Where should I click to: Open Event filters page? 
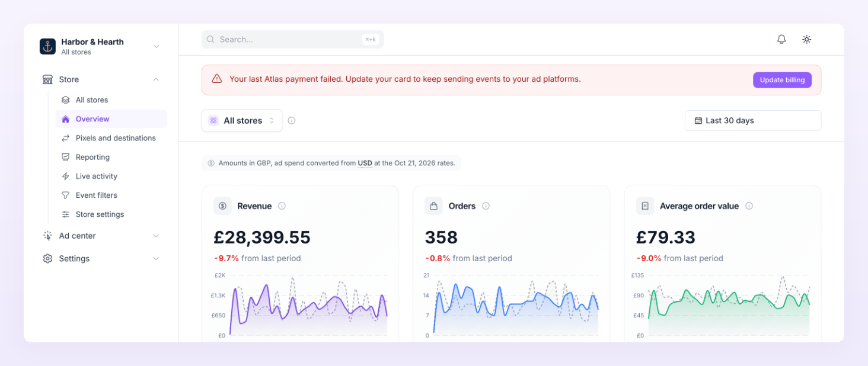[111, 195]
